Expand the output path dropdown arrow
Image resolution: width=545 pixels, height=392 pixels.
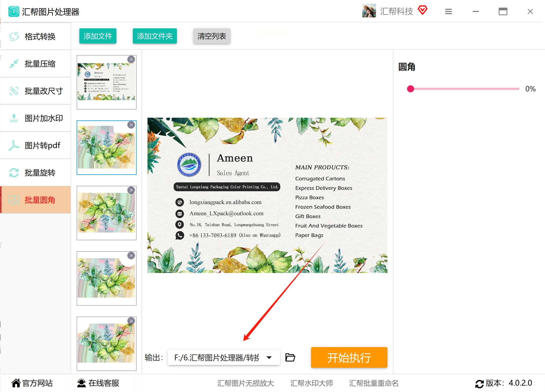tap(269, 357)
